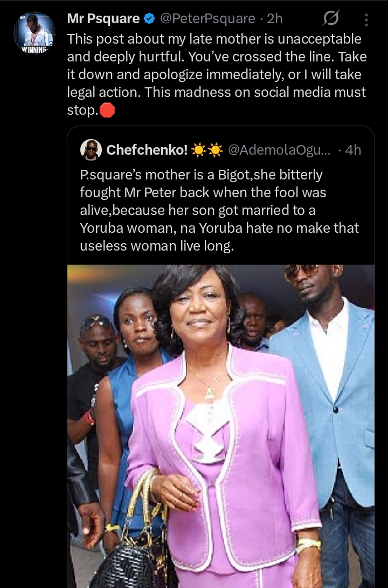388x588 pixels.
Task: Click the 4h quoted post timestamp
Action: pyautogui.click(x=353, y=150)
